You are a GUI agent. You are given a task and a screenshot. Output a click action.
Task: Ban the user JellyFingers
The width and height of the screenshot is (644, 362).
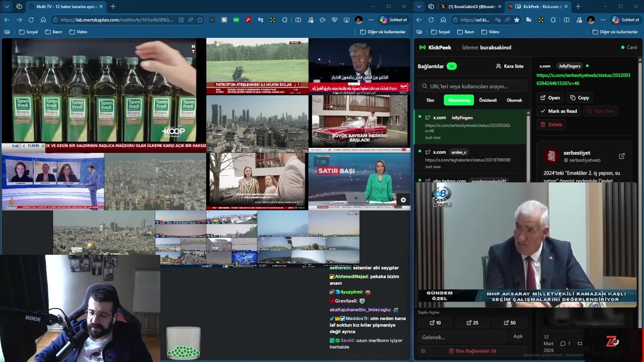pyautogui.click(x=600, y=111)
